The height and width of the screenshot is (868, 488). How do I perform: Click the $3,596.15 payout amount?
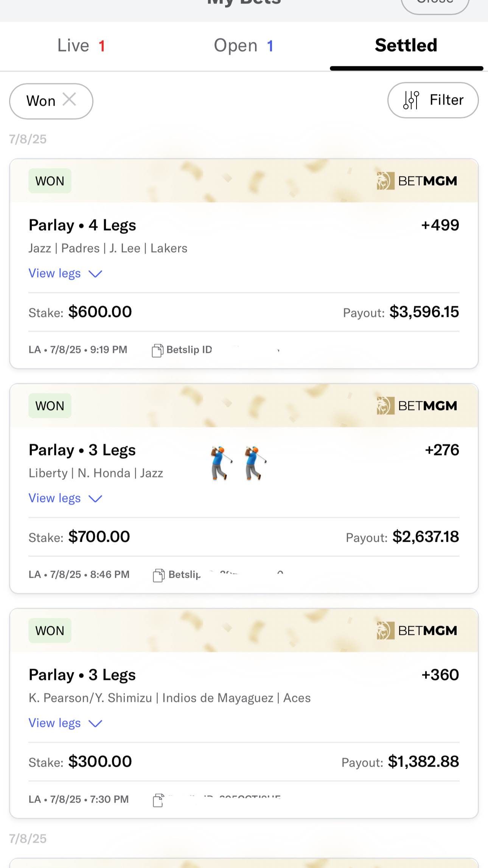point(424,312)
